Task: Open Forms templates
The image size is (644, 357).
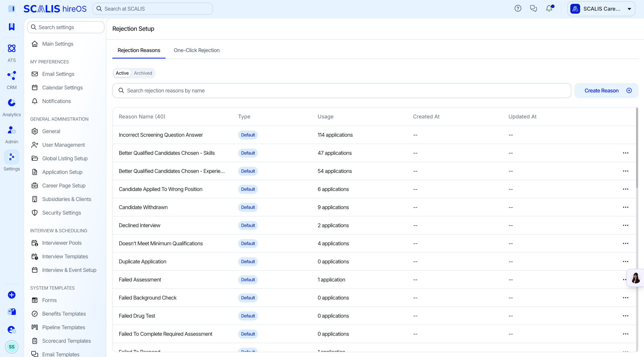Action: click(49, 300)
